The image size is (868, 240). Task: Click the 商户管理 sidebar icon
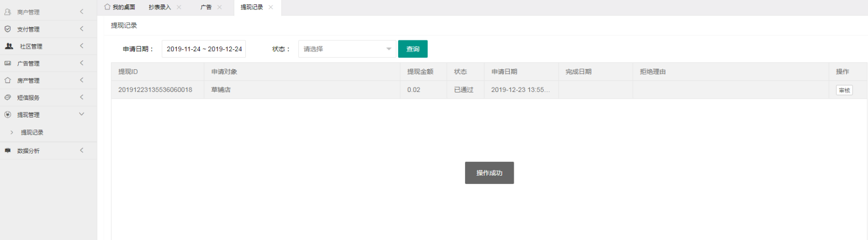(x=8, y=12)
